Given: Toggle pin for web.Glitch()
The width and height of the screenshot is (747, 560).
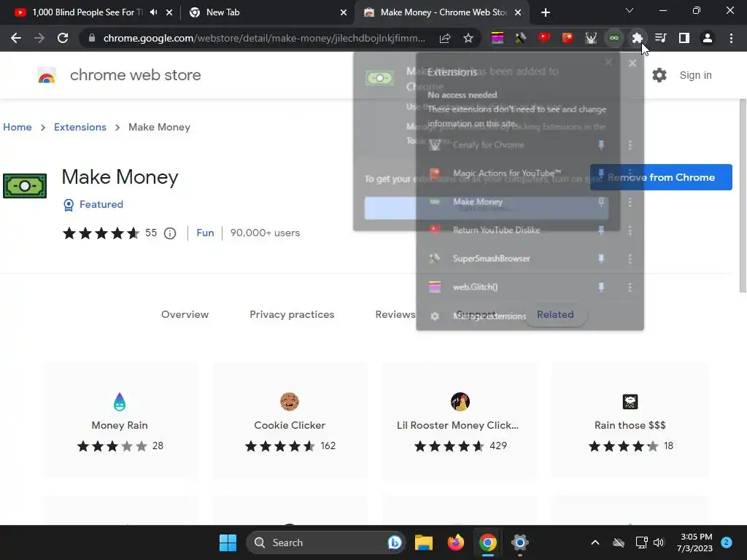Looking at the screenshot, I should (x=601, y=287).
